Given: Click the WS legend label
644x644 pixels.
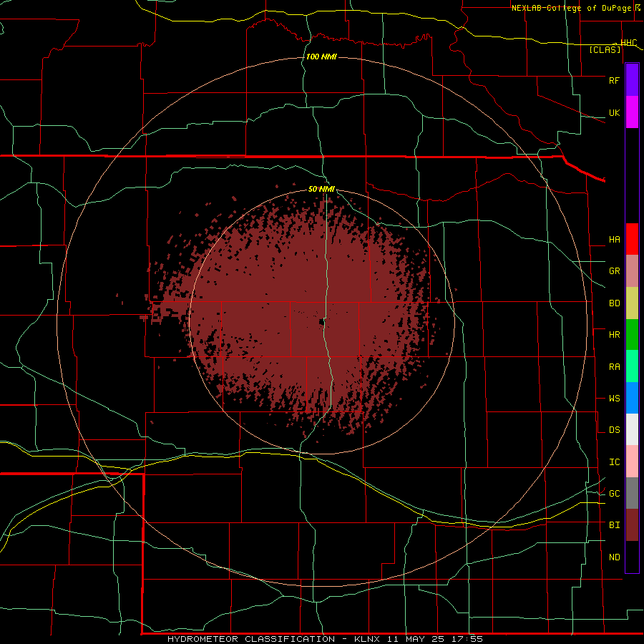Looking at the screenshot, I should click(614, 399).
